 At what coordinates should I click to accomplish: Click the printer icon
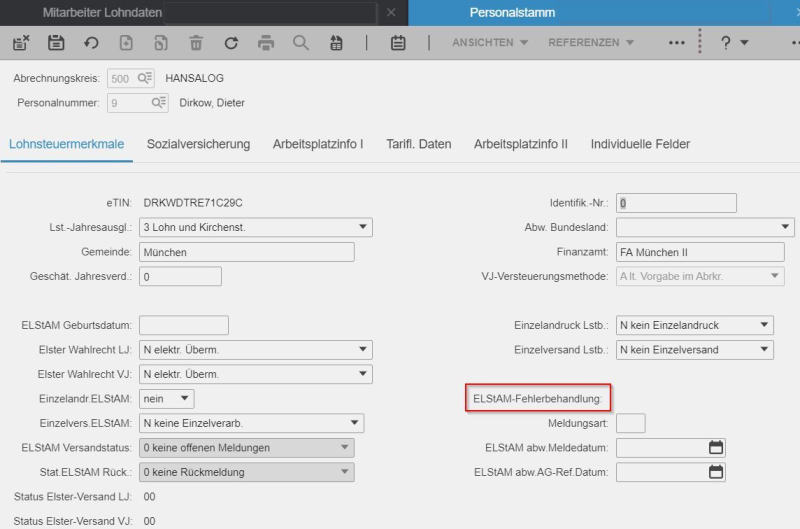point(266,43)
